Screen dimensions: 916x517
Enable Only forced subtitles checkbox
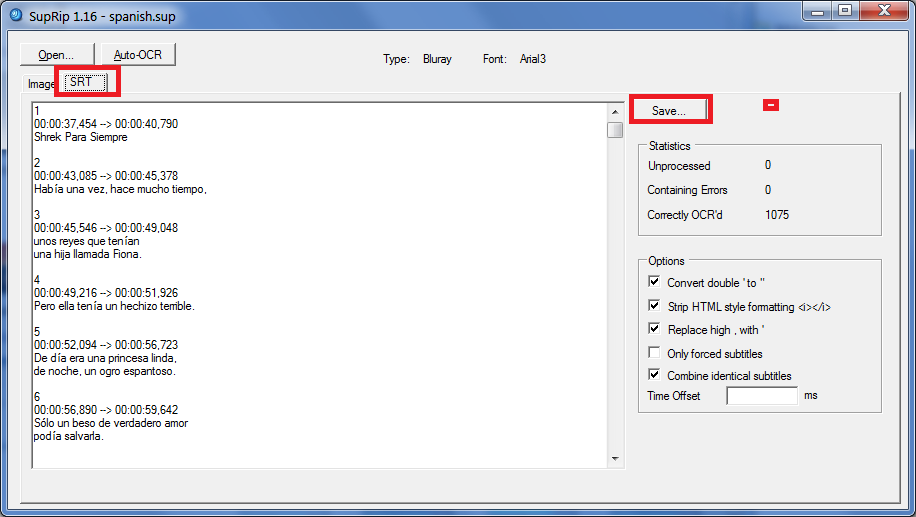654,353
